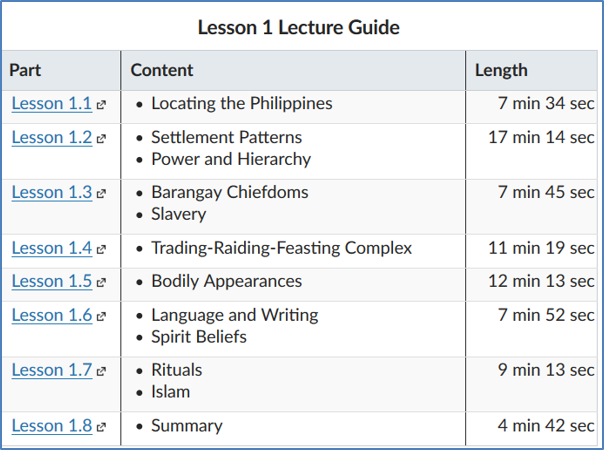Click external link icon beside Lesson 1.4
The height and width of the screenshot is (450, 604).
click(102, 249)
